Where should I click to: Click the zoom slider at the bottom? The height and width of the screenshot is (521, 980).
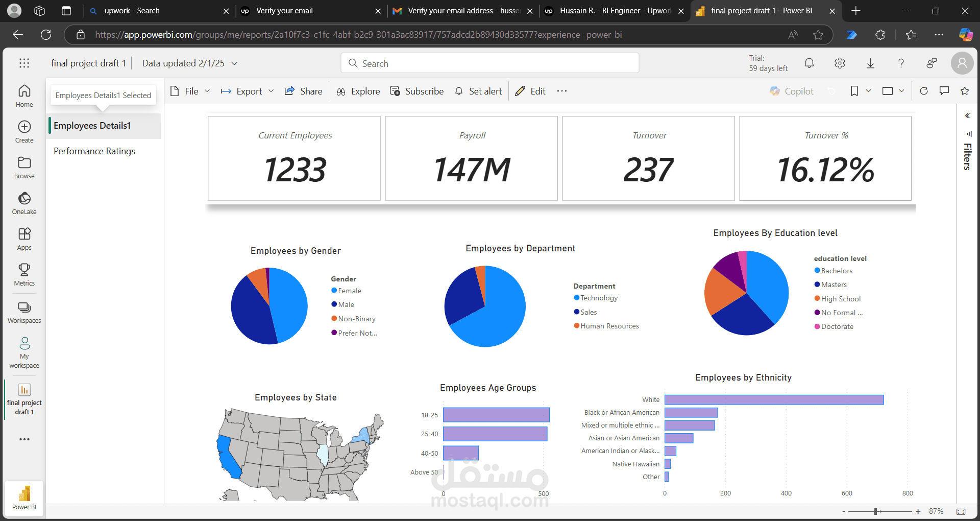point(880,511)
